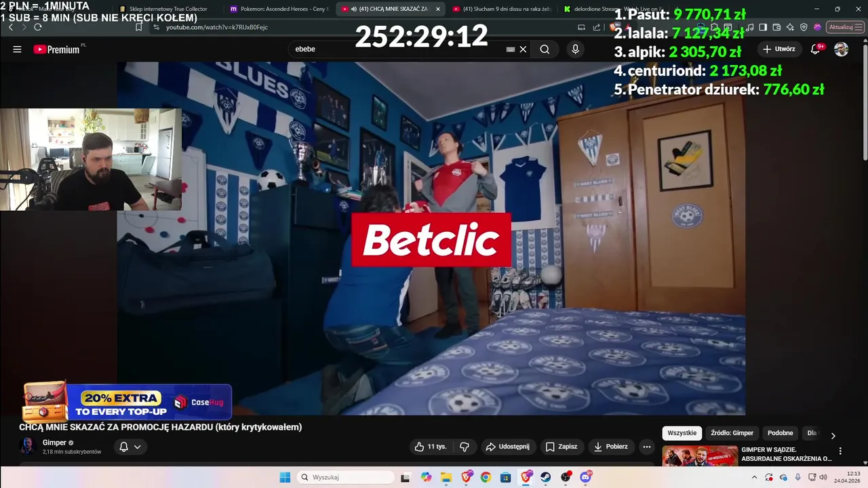The image size is (868, 488).
Task: Select the Źródło: Gimper filter chip
Action: [732, 433]
